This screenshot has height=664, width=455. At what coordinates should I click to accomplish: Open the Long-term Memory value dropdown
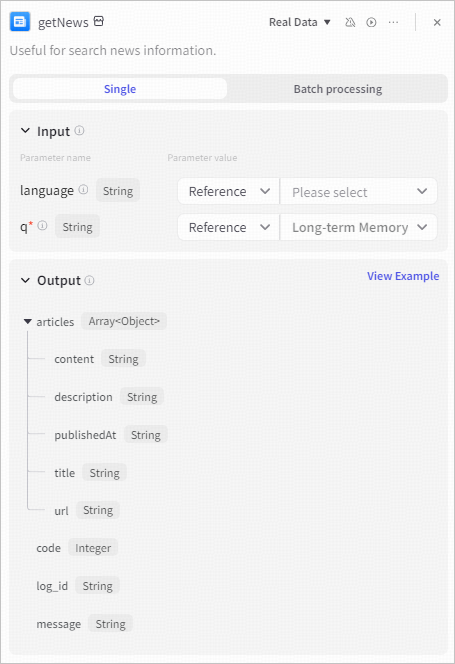click(358, 227)
